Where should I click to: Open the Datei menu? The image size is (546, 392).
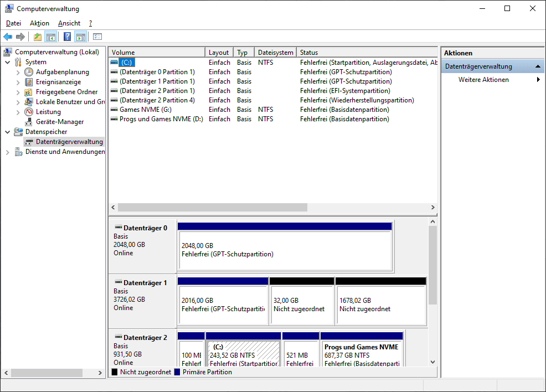click(x=14, y=23)
